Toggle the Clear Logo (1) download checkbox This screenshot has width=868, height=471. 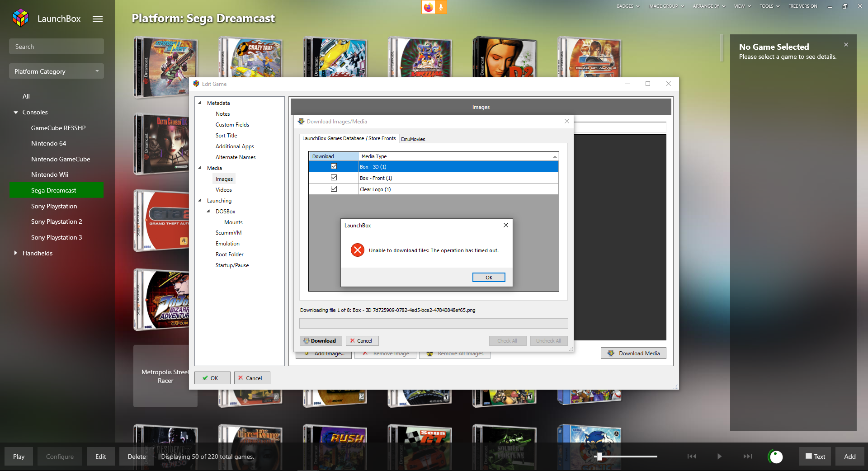[334, 189]
